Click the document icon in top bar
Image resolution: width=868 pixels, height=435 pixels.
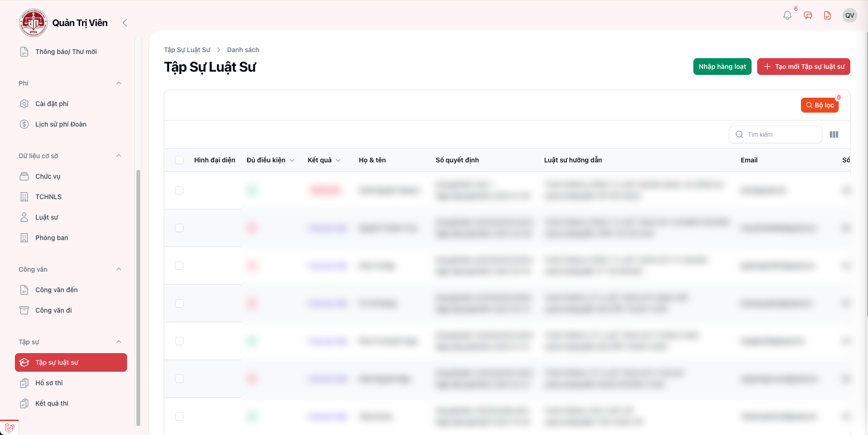click(x=827, y=15)
